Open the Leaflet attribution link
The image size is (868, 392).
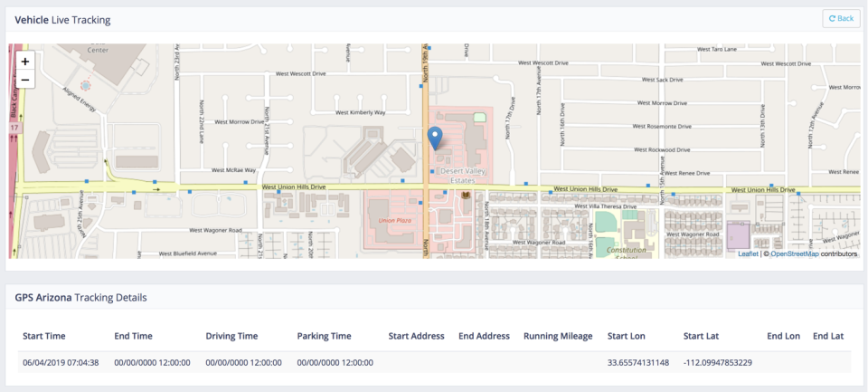tap(748, 253)
